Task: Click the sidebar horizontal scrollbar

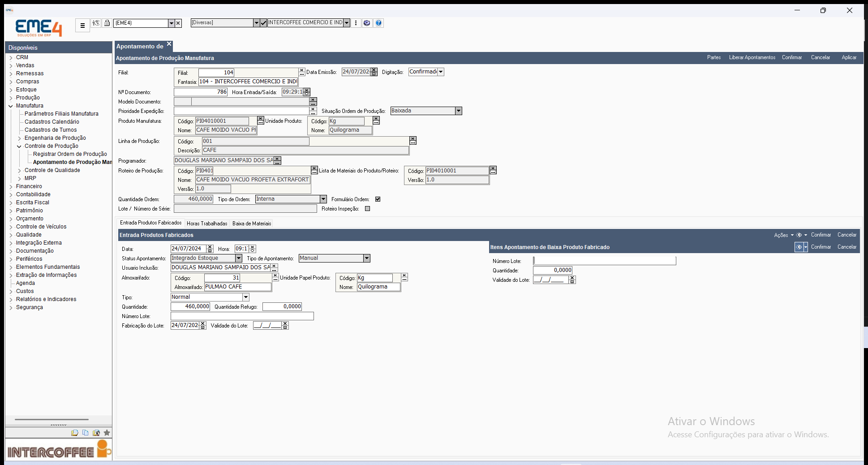Action: [x=52, y=420]
